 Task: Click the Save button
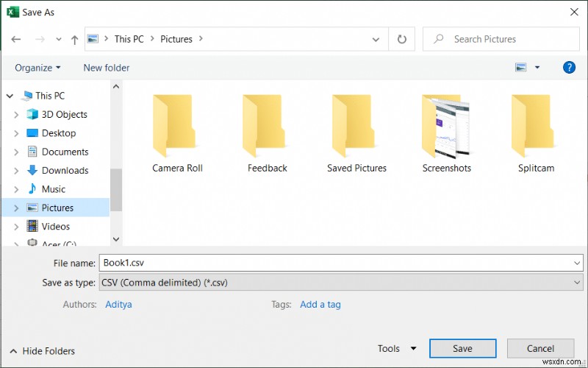pos(463,349)
